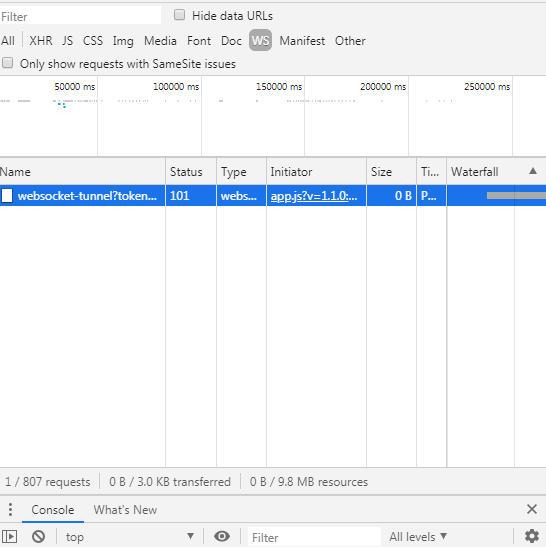This screenshot has height=547, width=546.
Task: Select the Doc filter type
Action: pyautogui.click(x=231, y=41)
